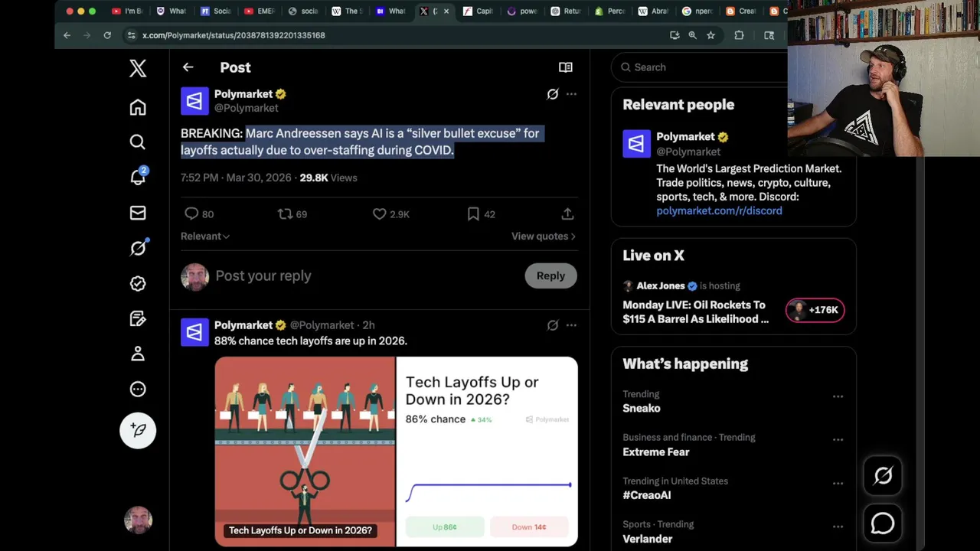Open more options for Verlander trend
The width and height of the screenshot is (980, 551).
[838, 527]
